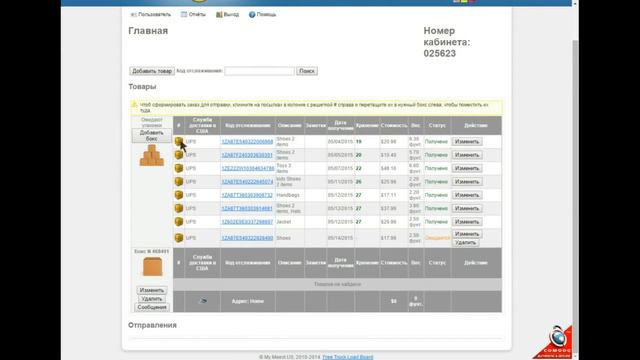Viewport: 640px width, 360px height.
Task: Click the Handbags description cell
Action: point(289,195)
